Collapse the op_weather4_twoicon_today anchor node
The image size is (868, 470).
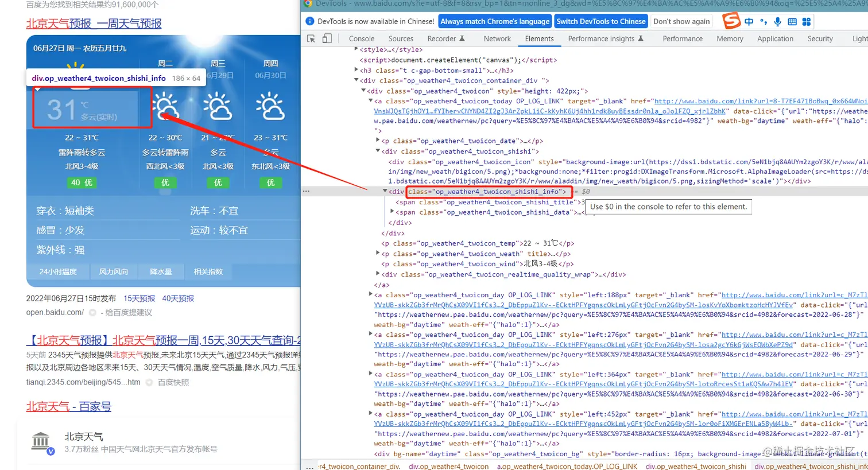pyautogui.click(x=371, y=101)
